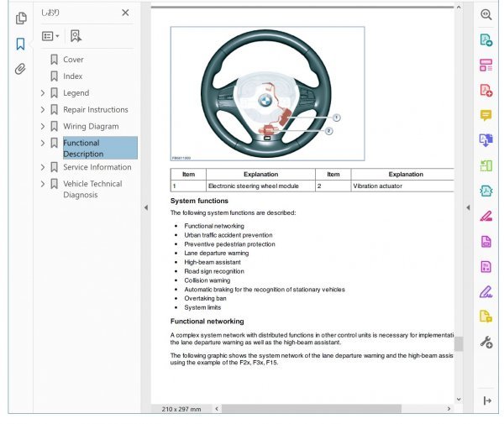Viewport: 504px width, 424px height.
Task: Open the bookmark options dropdown
Action: [50, 36]
